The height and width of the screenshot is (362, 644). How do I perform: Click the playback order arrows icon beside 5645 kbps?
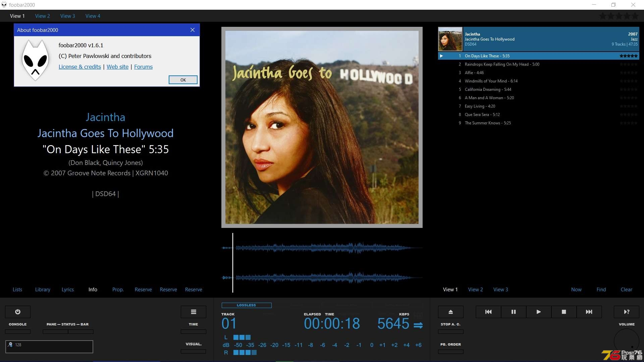[x=418, y=325]
